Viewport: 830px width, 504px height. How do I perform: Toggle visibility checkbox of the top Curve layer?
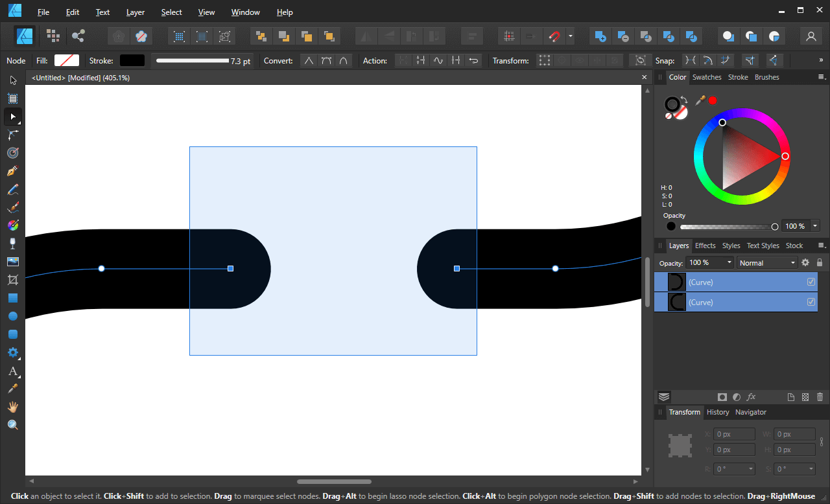coord(811,281)
